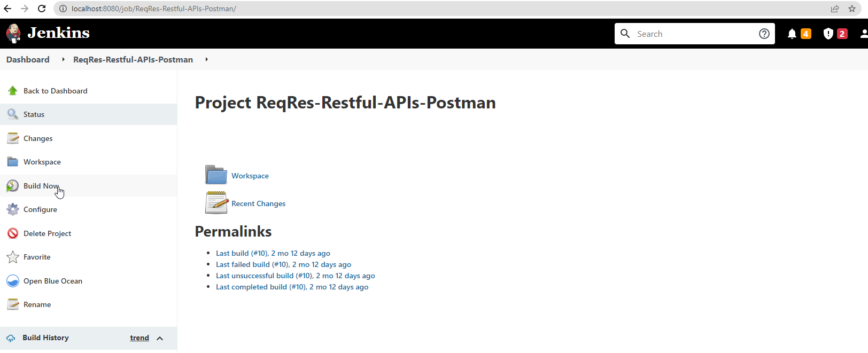Collapse the Build History panel chevron
The width and height of the screenshot is (868, 353).
160,338
